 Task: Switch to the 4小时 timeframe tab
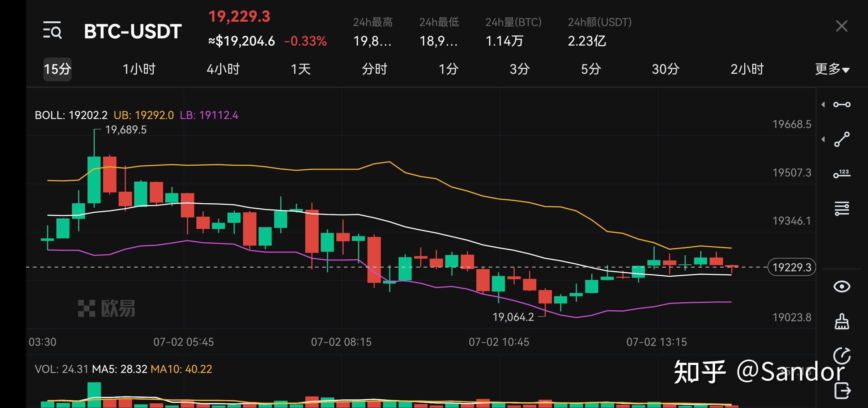click(223, 69)
